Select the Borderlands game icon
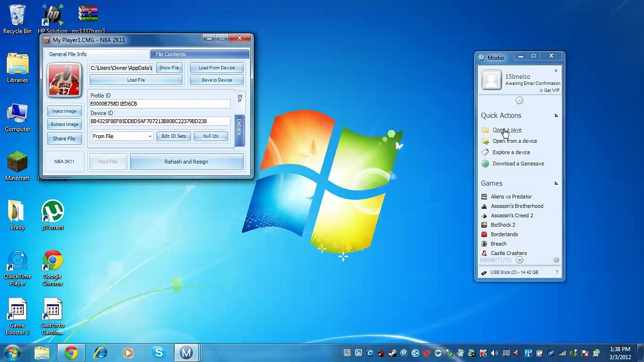 tap(484, 234)
